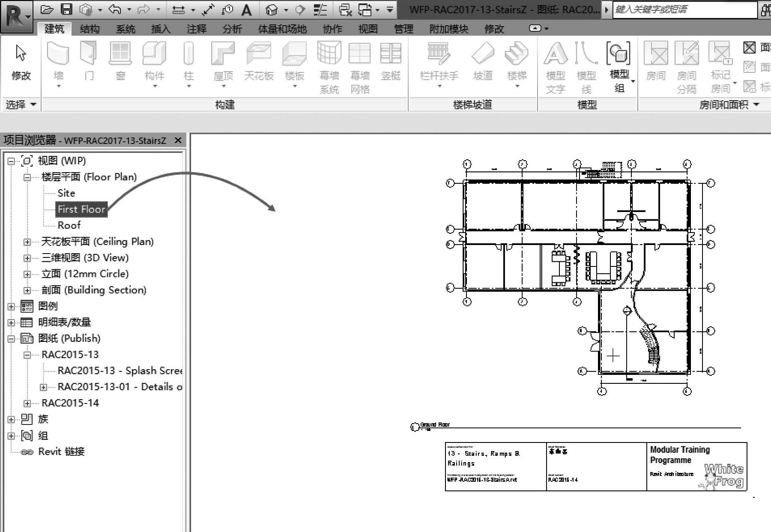Close the project browser panel
Image resolution: width=771 pixels, height=532 pixels.
point(178,140)
